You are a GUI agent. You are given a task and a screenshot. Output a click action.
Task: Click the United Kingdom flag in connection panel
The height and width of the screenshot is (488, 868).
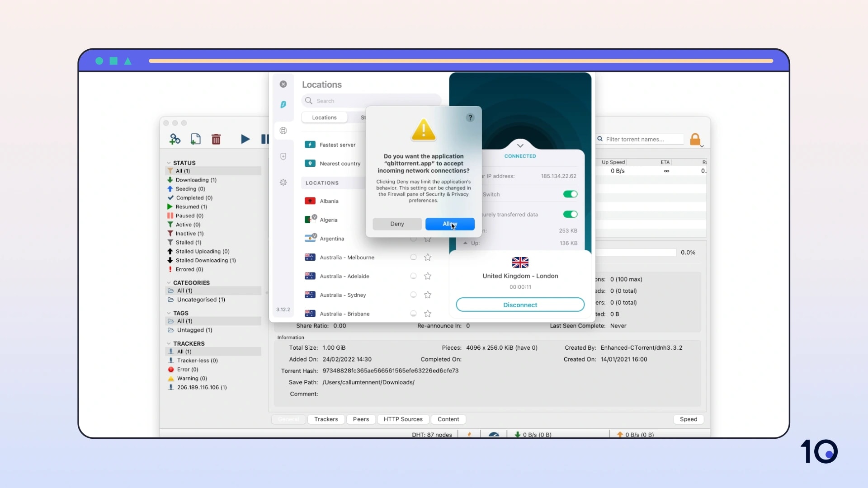pyautogui.click(x=520, y=263)
